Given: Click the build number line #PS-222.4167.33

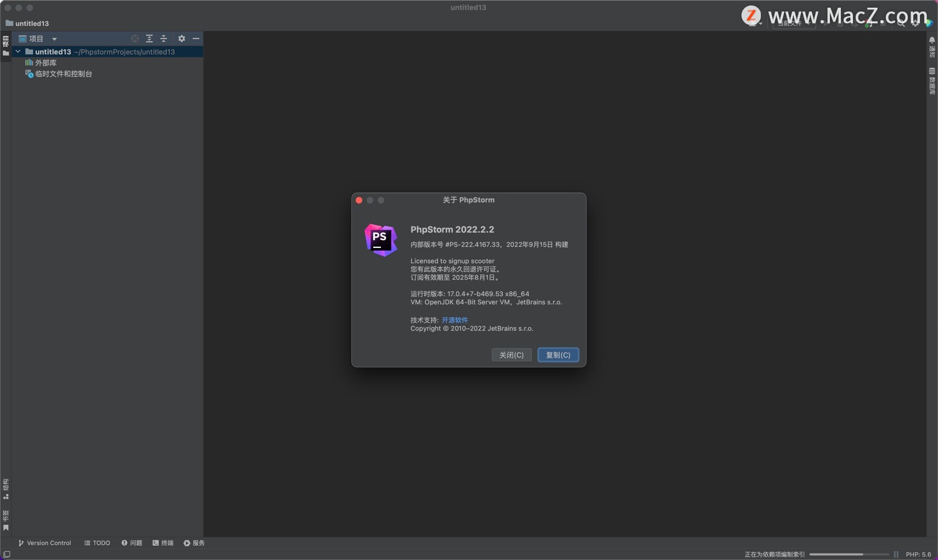Looking at the screenshot, I should (x=489, y=245).
